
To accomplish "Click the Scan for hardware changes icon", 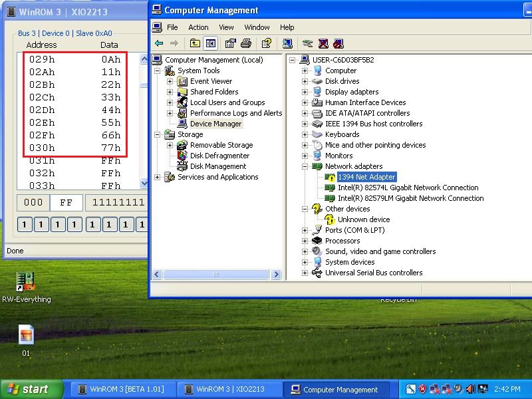I will 287,43.
